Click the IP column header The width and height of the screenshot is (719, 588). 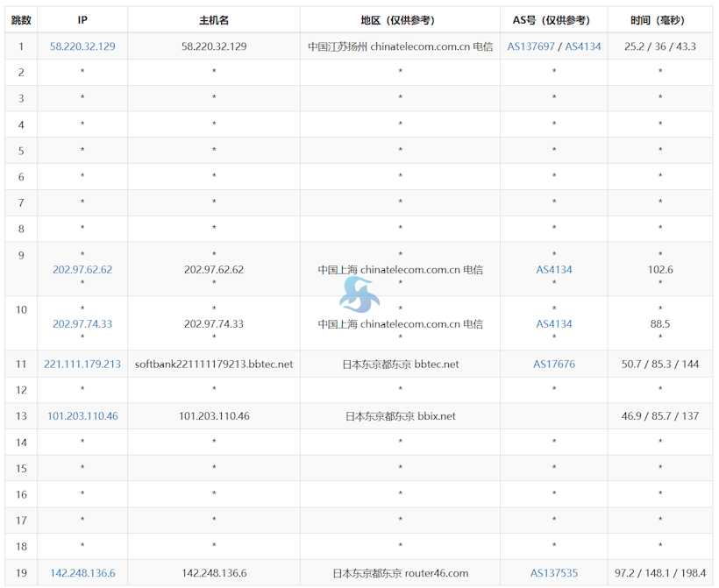82,20
